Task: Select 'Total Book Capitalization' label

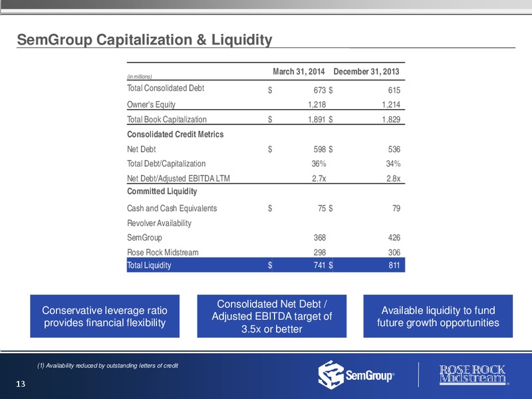Action: click(167, 120)
